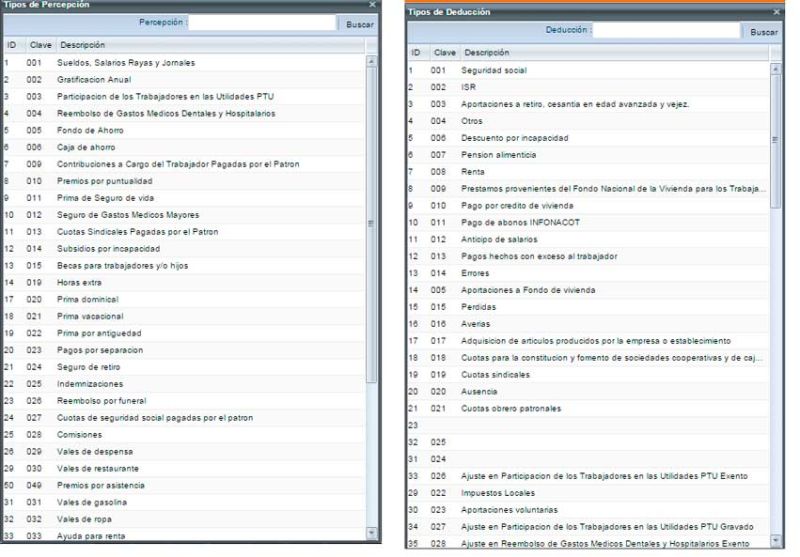Close the Tipos de Deducción window
Image resolution: width=800 pixels, height=557 pixels.
(x=777, y=12)
